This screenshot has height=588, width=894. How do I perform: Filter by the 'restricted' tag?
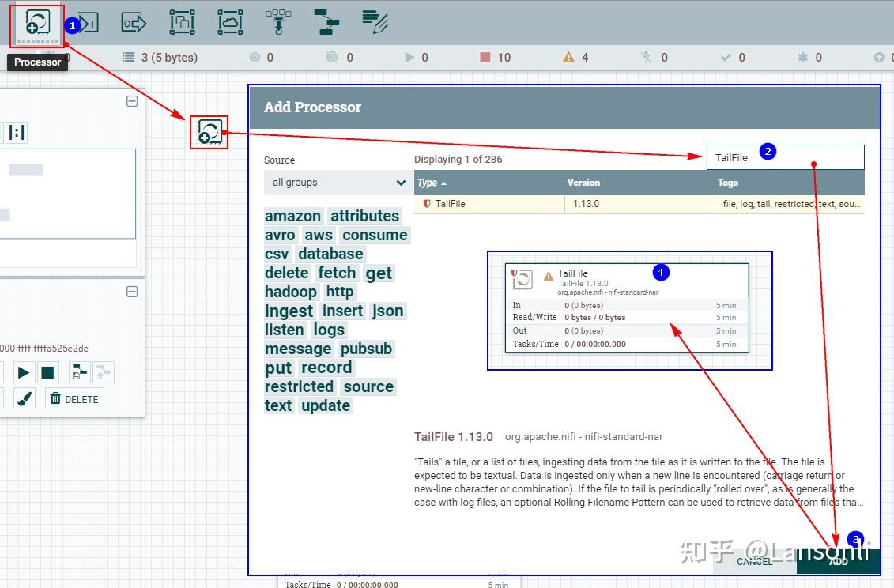click(300, 386)
